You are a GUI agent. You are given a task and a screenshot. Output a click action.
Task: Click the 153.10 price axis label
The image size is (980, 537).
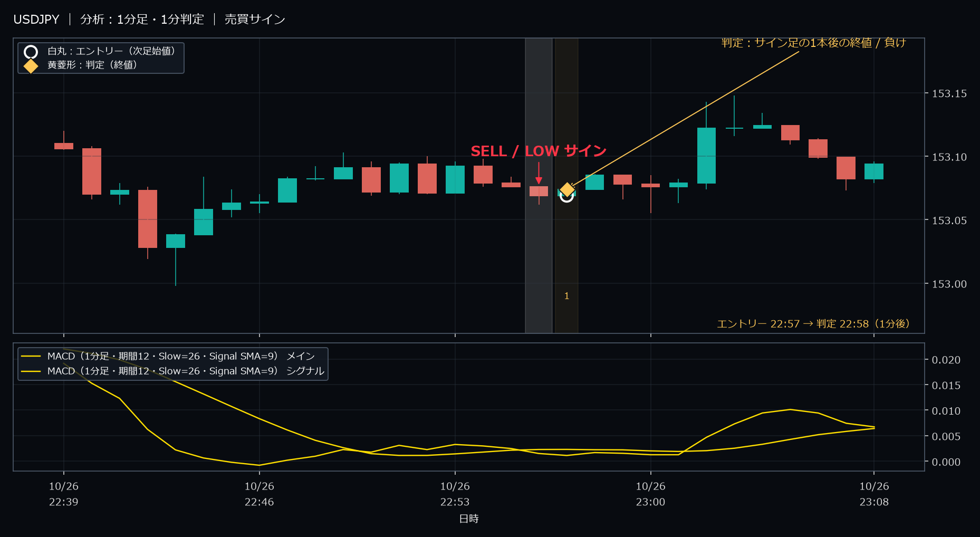coord(949,157)
